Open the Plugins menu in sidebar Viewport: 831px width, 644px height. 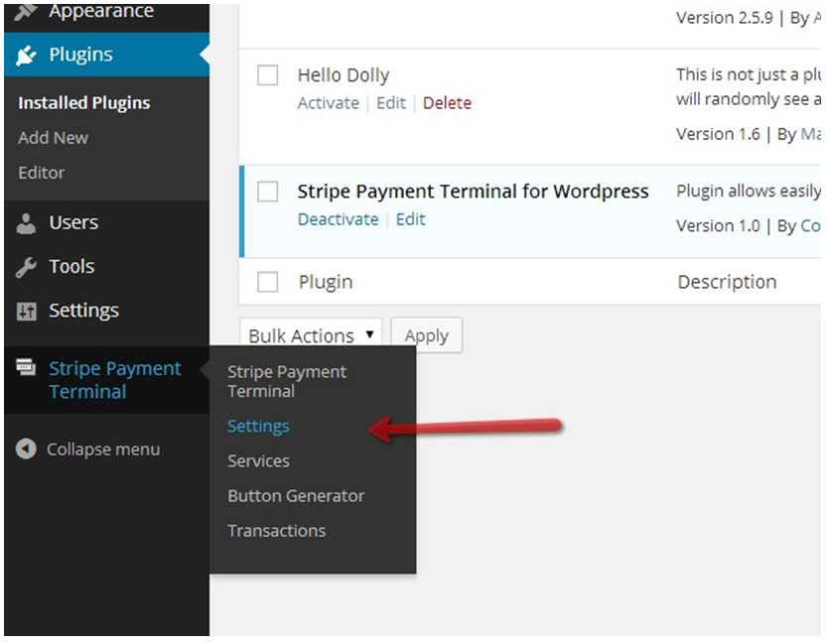[x=106, y=55]
